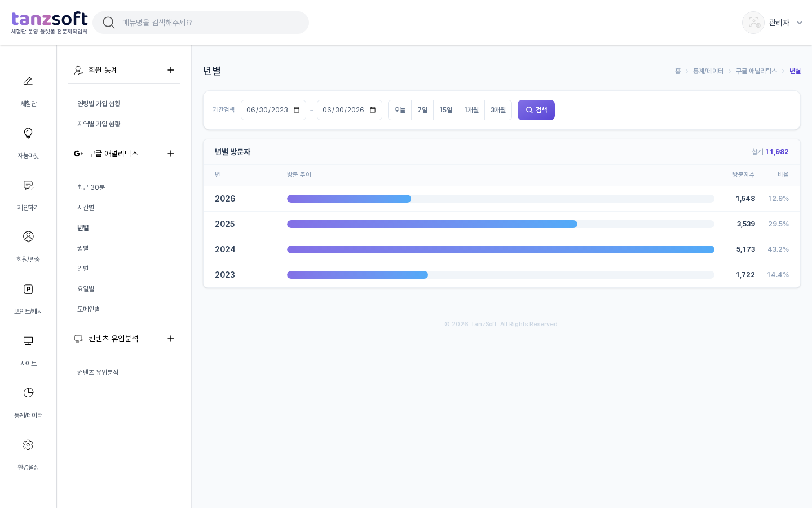The width and height of the screenshot is (812, 508).
Task: Focus the menu name search field
Action: pos(201,23)
